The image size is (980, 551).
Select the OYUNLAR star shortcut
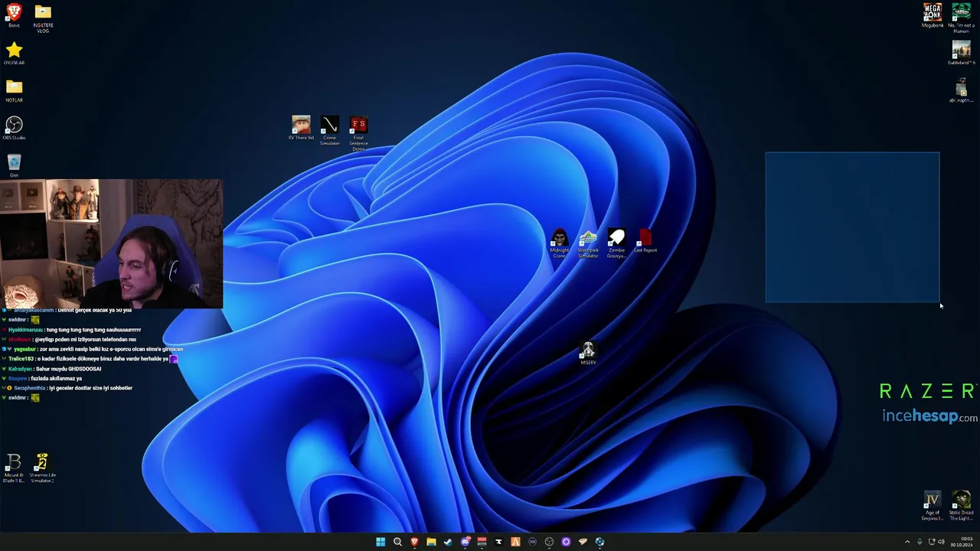pos(14,54)
